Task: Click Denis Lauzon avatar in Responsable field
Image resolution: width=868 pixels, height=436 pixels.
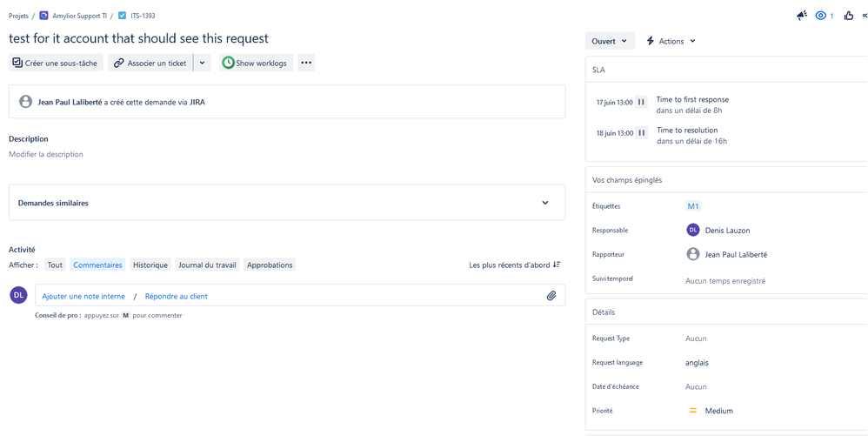Action: tap(692, 230)
